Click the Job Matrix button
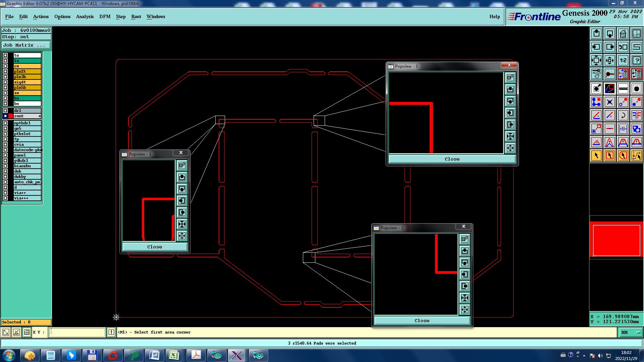644x362 pixels. pos(26,45)
